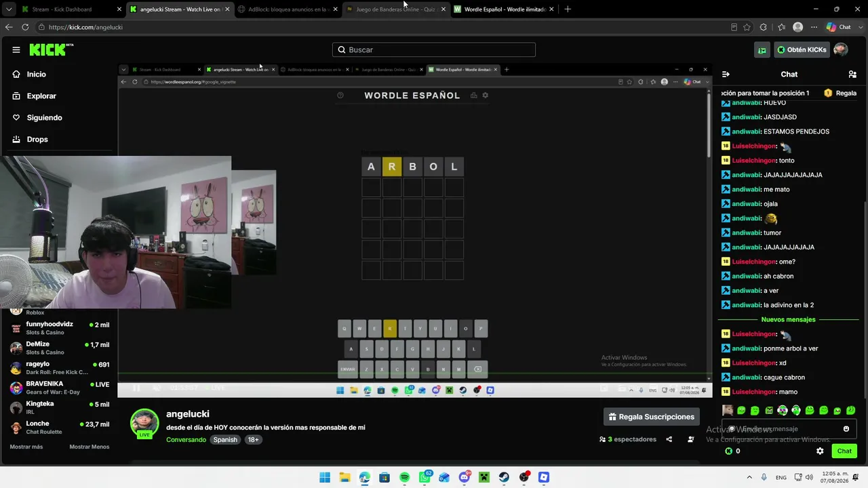Open Inicio in the Kick sidebar
The height and width of the screenshot is (488, 868).
[37, 75]
